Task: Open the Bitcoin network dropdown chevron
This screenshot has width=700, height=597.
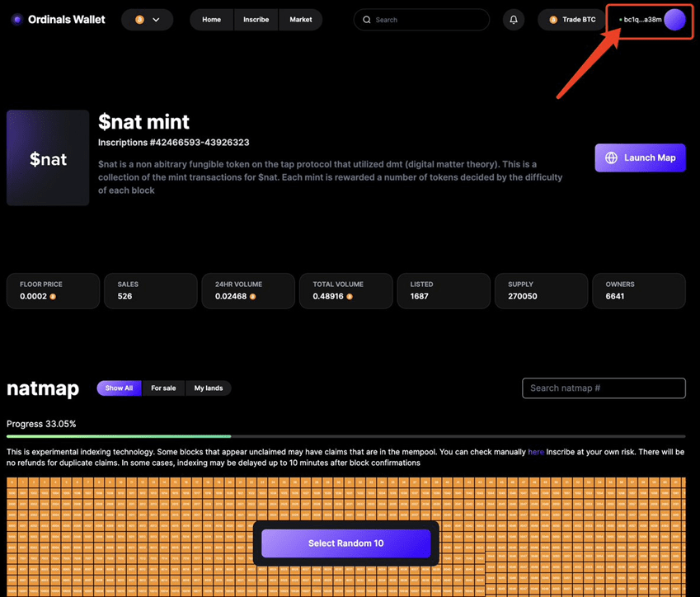Action: pos(156,20)
